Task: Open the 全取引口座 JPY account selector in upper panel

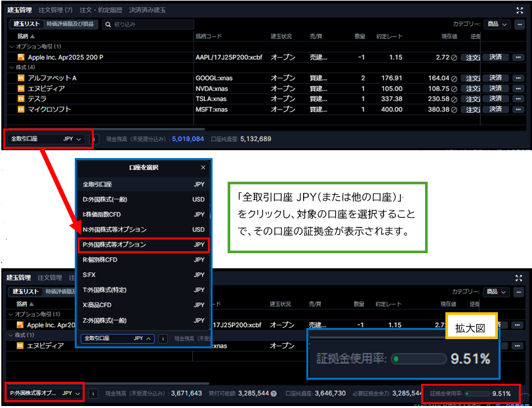Action: click(x=47, y=139)
